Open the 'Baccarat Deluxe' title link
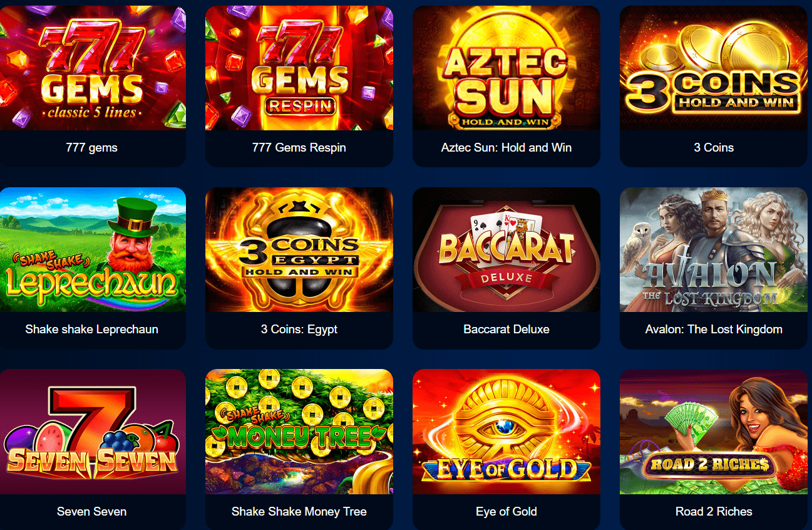812x530 pixels. click(x=506, y=330)
